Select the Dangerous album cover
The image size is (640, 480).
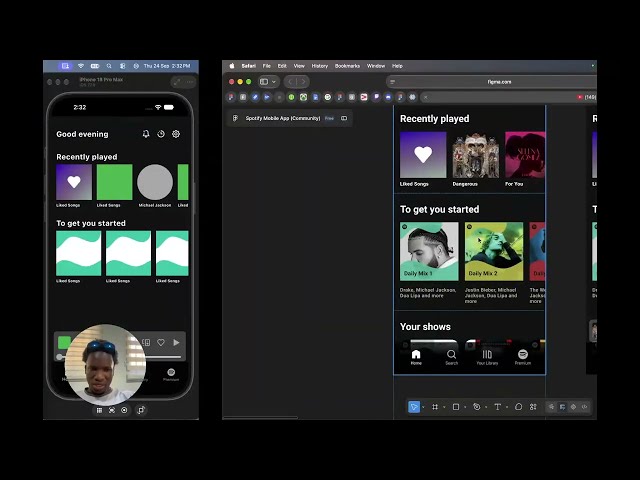pyautogui.click(x=476, y=155)
